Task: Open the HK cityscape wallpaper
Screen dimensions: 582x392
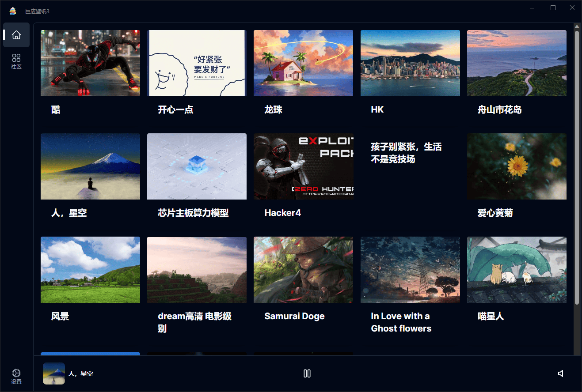Action: pyautogui.click(x=410, y=63)
